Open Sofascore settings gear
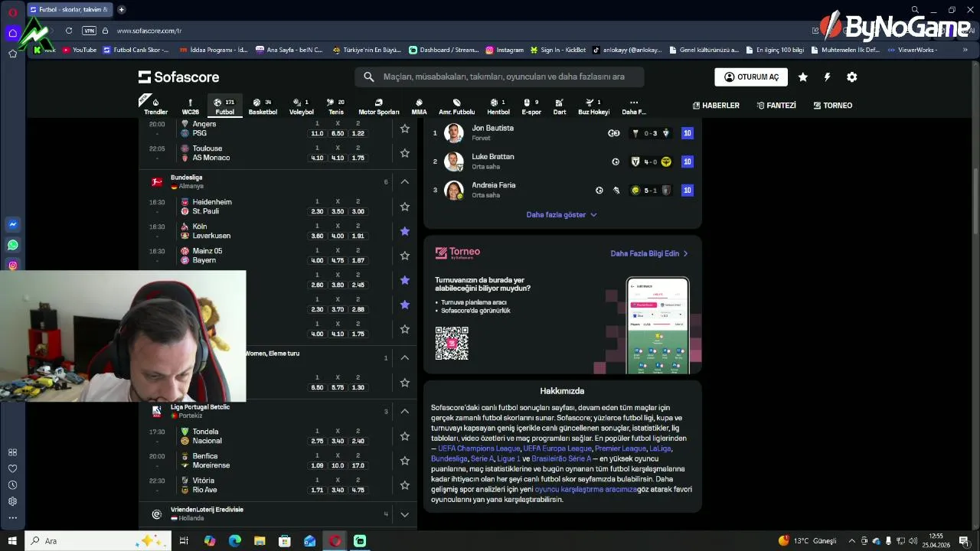The image size is (980, 551). [x=851, y=77]
